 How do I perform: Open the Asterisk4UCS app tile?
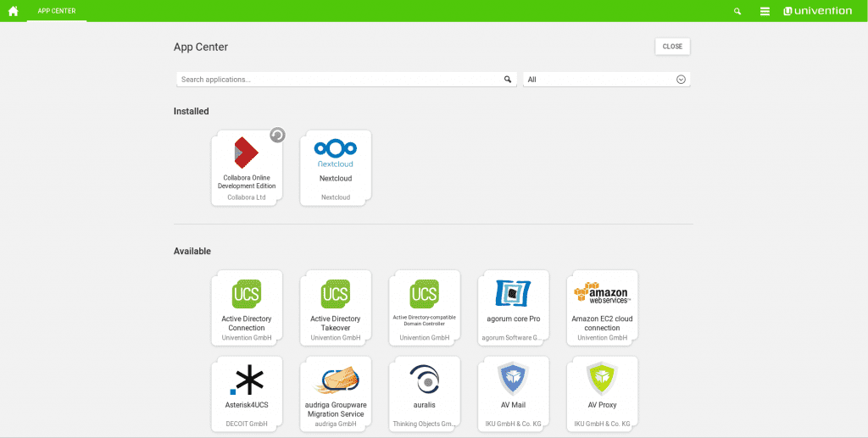point(247,394)
